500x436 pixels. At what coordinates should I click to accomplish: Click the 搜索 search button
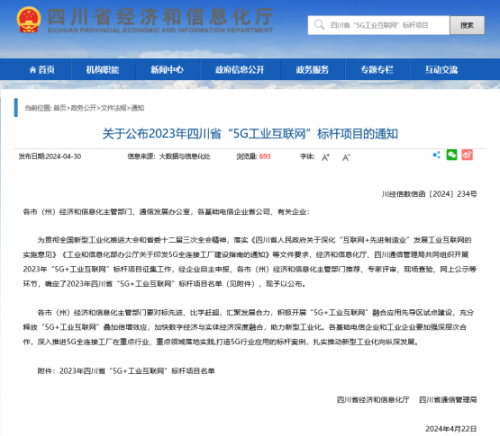tap(467, 25)
